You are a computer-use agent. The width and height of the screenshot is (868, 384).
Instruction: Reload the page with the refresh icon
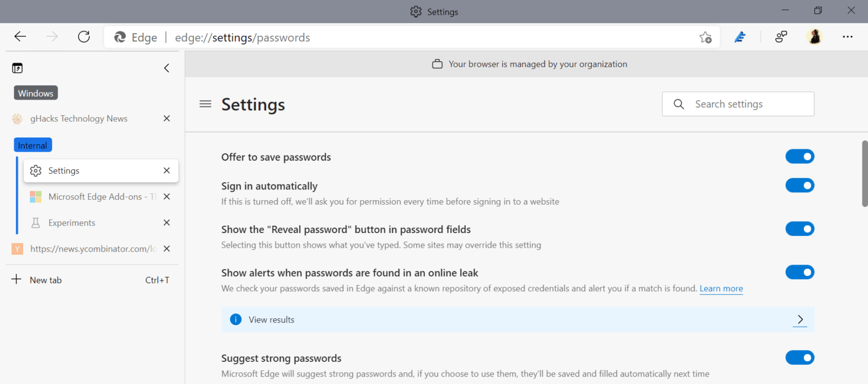tap(84, 36)
